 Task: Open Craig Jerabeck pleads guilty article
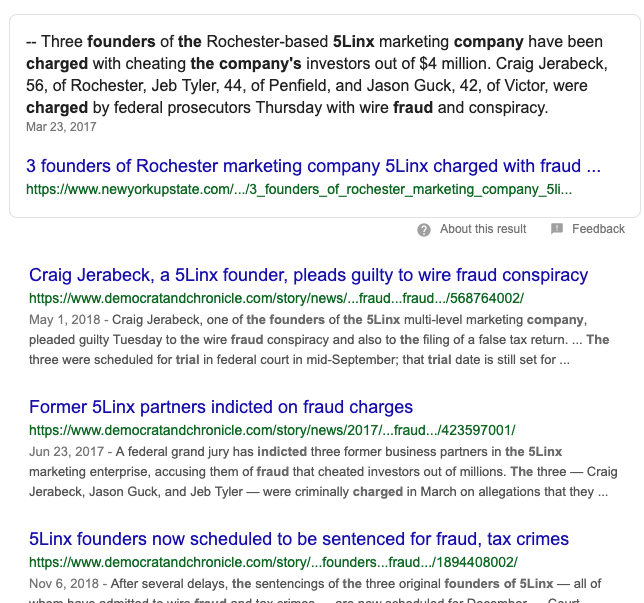coord(308,275)
